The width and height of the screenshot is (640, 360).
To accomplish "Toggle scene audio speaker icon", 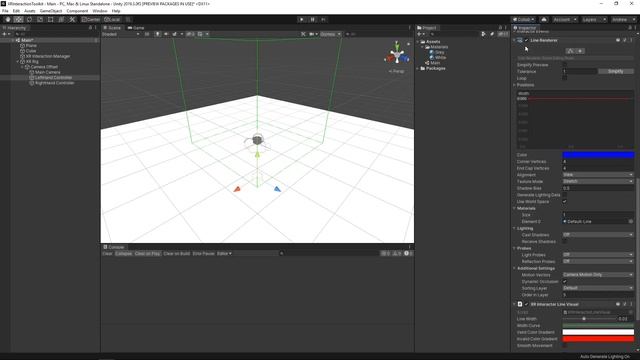I will coord(166,34).
